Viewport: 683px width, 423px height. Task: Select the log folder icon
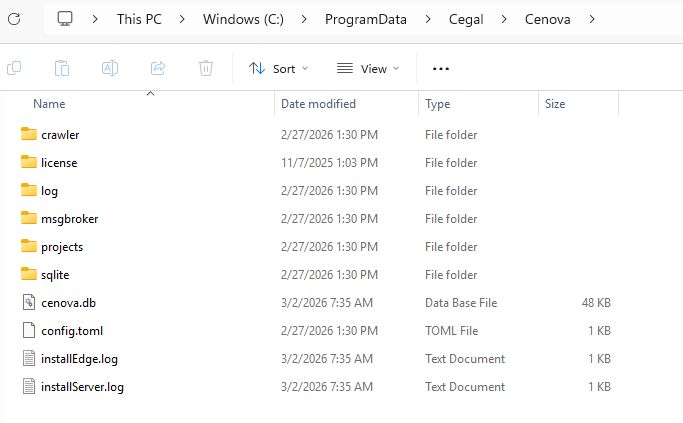(29, 190)
